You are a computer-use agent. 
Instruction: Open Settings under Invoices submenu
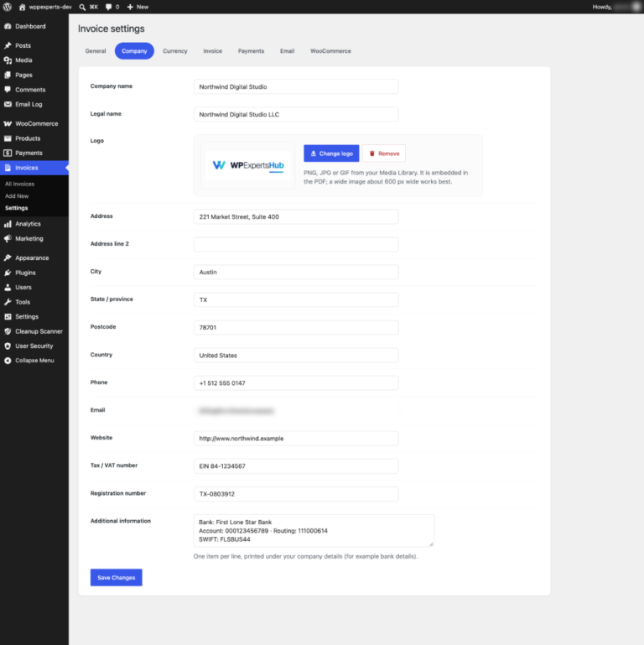[x=17, y=208]
